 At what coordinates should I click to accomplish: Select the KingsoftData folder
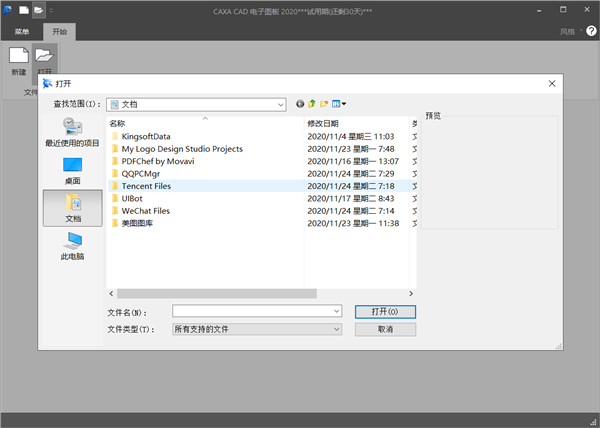pos(146,137)
